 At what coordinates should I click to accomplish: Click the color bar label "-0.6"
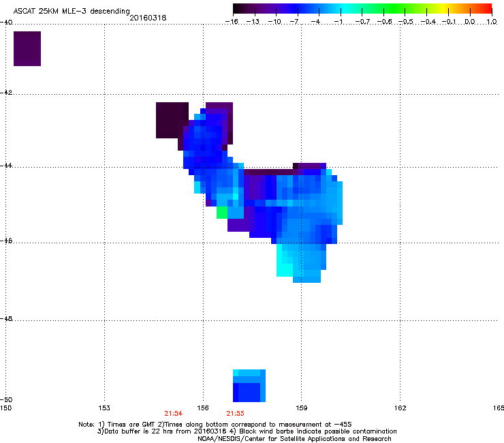coord(384,22)
